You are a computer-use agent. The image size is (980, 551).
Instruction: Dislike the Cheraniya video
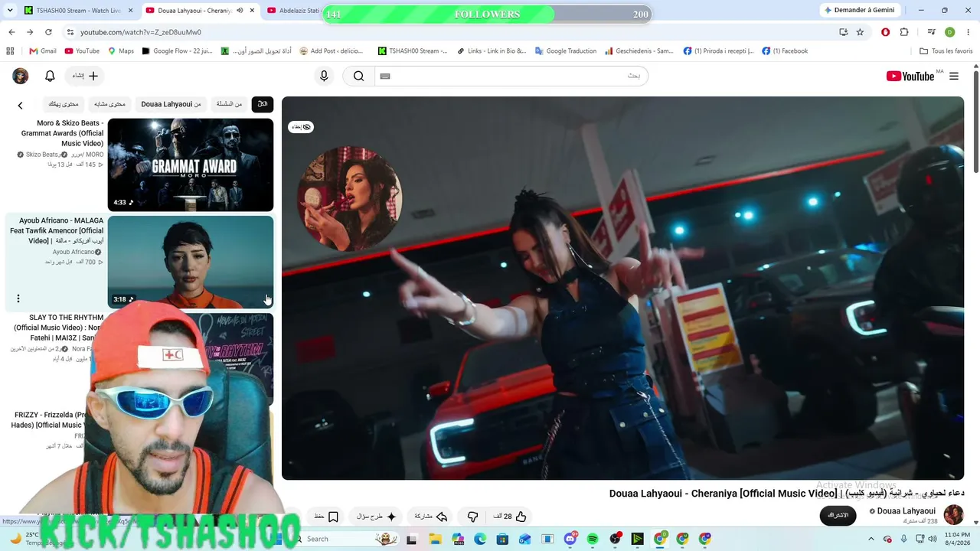coord(472,517)
